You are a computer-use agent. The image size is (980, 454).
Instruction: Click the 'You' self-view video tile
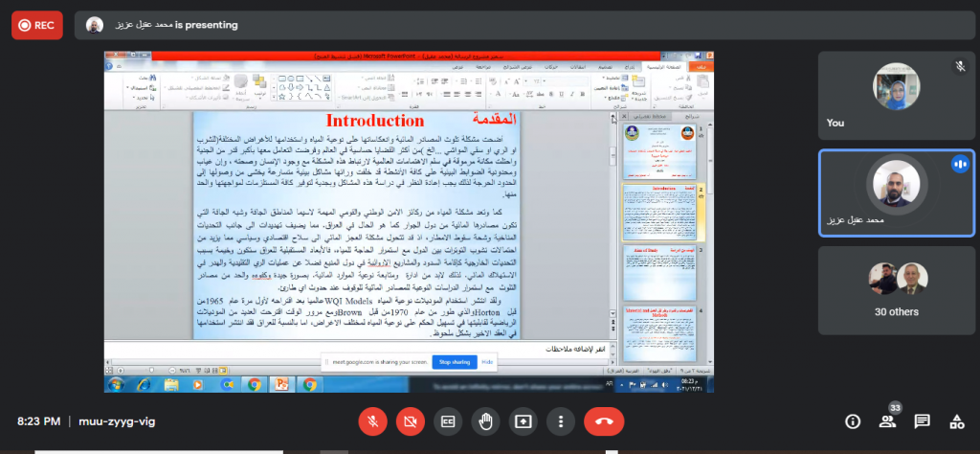pyautogui.click(x=897, y=94)
